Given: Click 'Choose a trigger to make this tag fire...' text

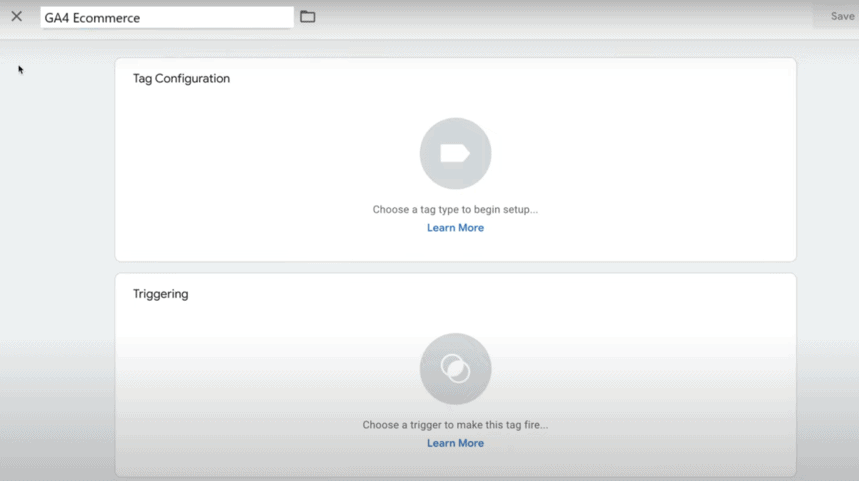Looking at the screenshot, I should [x=455, y=425].
